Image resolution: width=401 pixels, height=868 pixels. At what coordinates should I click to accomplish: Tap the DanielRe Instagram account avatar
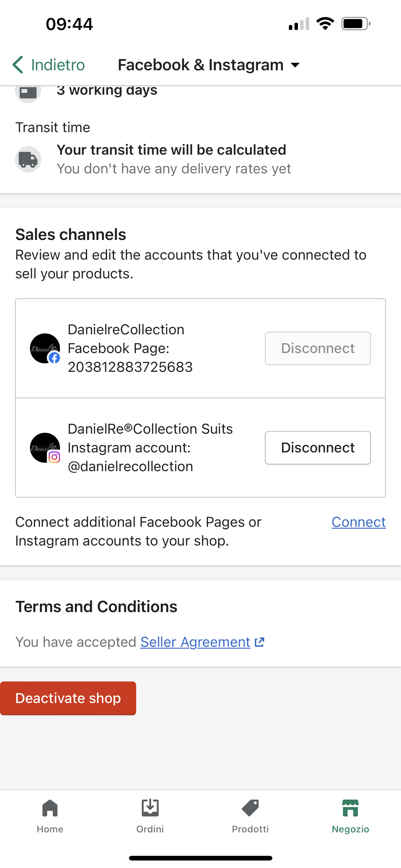45,448
